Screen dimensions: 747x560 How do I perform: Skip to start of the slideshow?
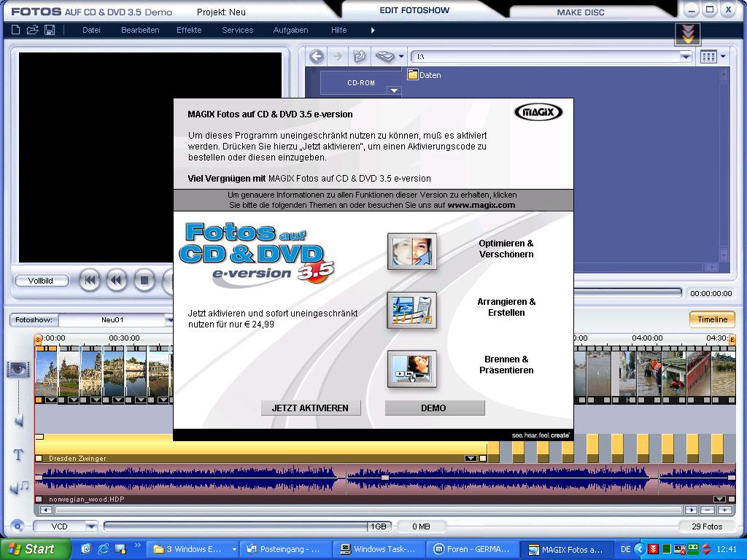click(90, 281)
